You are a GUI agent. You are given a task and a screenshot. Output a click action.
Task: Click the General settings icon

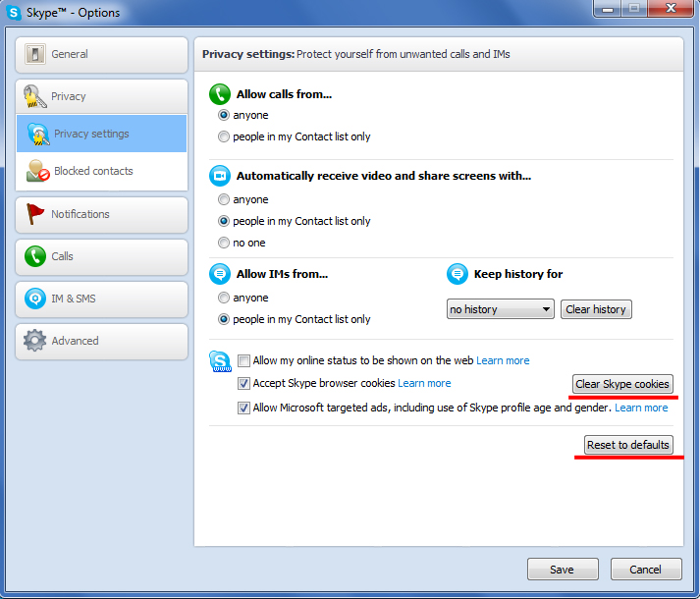point(35,54)
